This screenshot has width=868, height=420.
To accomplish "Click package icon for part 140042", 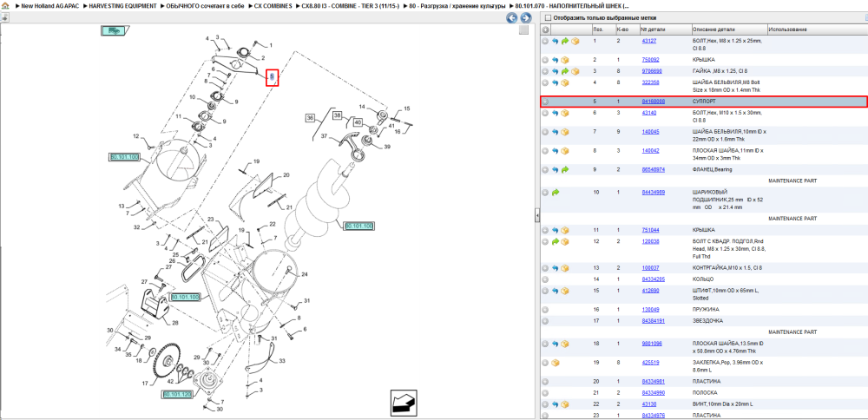I will coord(565,151).
